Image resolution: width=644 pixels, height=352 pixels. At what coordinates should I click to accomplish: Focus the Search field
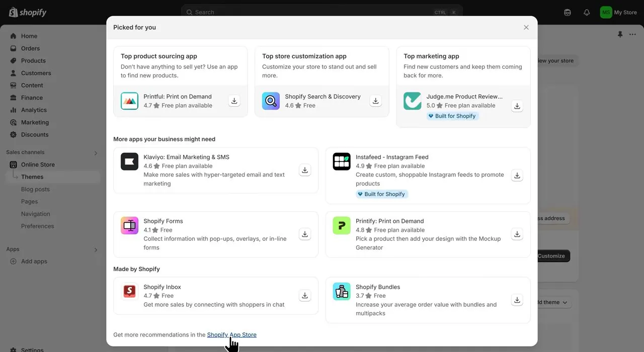322,13
